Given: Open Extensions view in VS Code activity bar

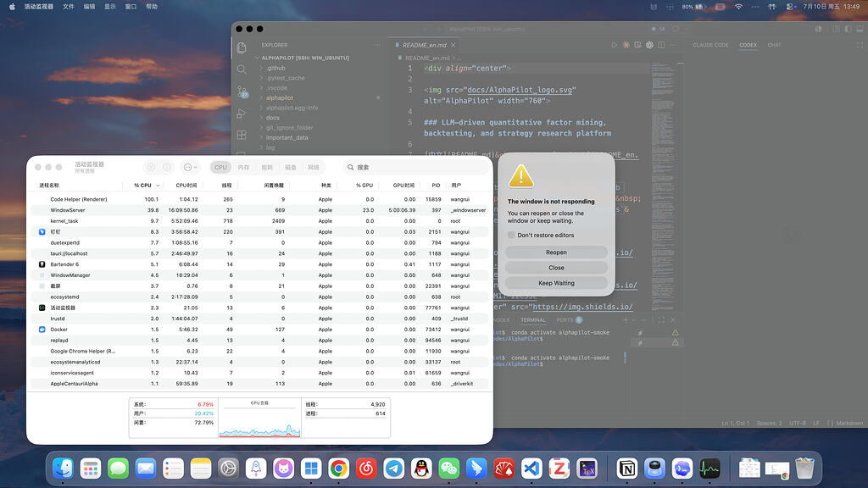Looking at the screenshot, I should point(242,135).
